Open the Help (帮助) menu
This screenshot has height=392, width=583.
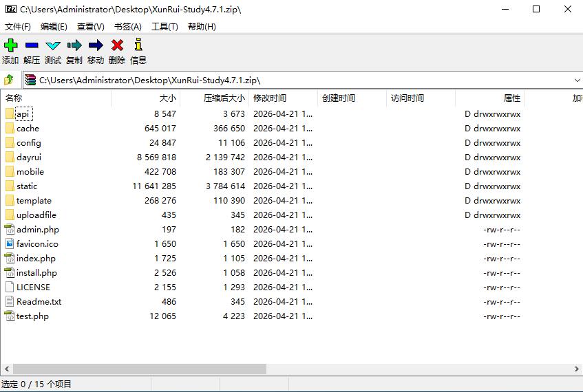[202, 27]
